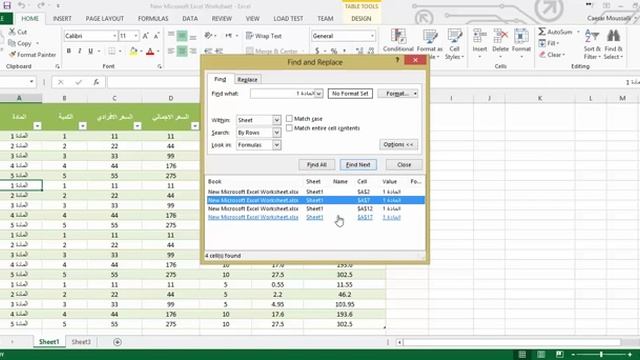Open the DATA ribbon tab
The width and height of the screenshot is (640, 360).
point(190,19)
